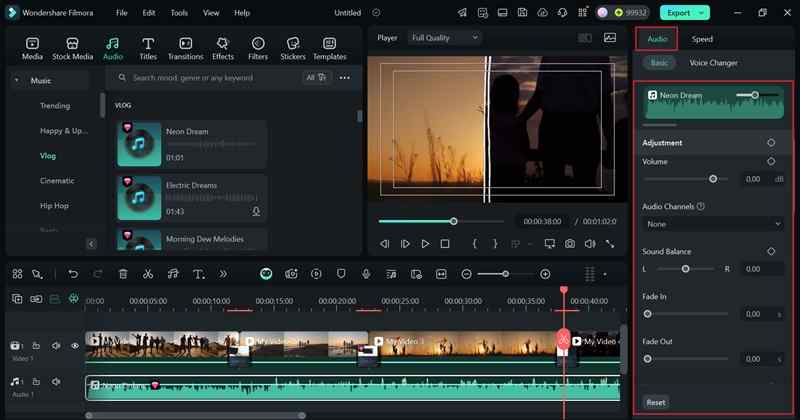Zoom out timeline with minus button
The height and width of the screenshot is (420, 800).
[x=466, y=274]
